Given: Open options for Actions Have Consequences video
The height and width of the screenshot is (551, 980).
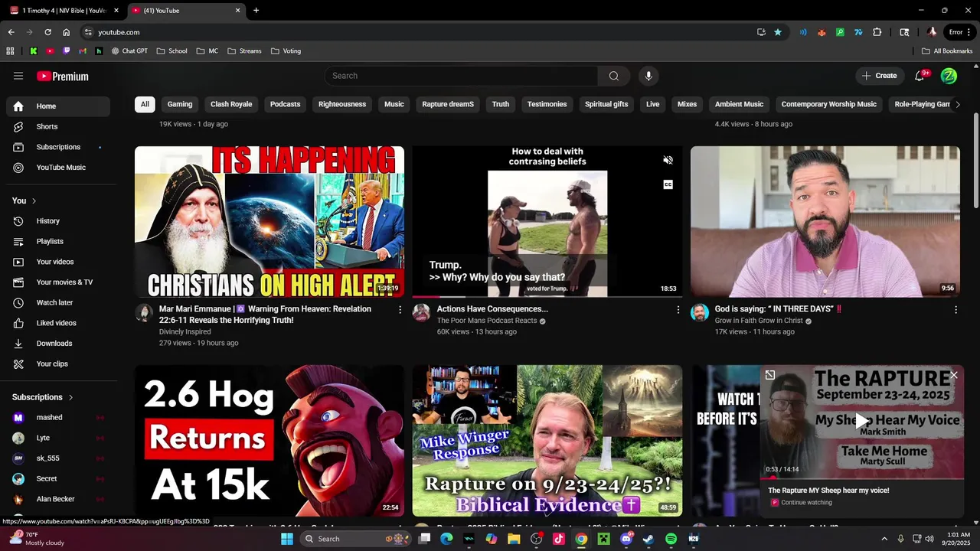Looking at the screenshot, I should click(x=678, y=310).
